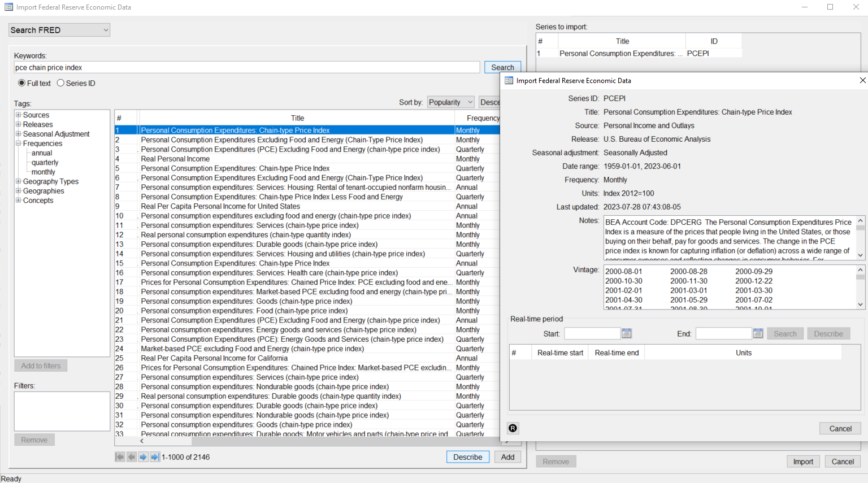
Task: Expand the Geography Types tag node
Action: point(18,181)
